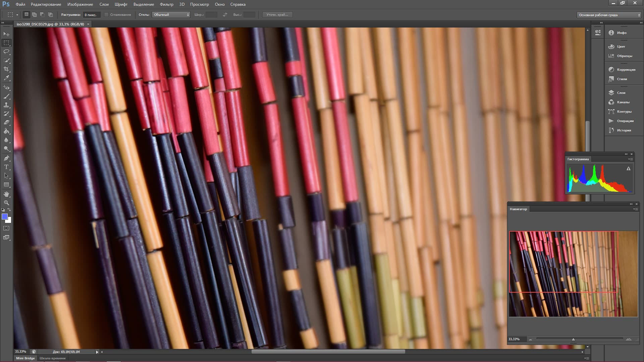Select the Lasso tool
Screen dimensions: 644x362
point(6,52)
